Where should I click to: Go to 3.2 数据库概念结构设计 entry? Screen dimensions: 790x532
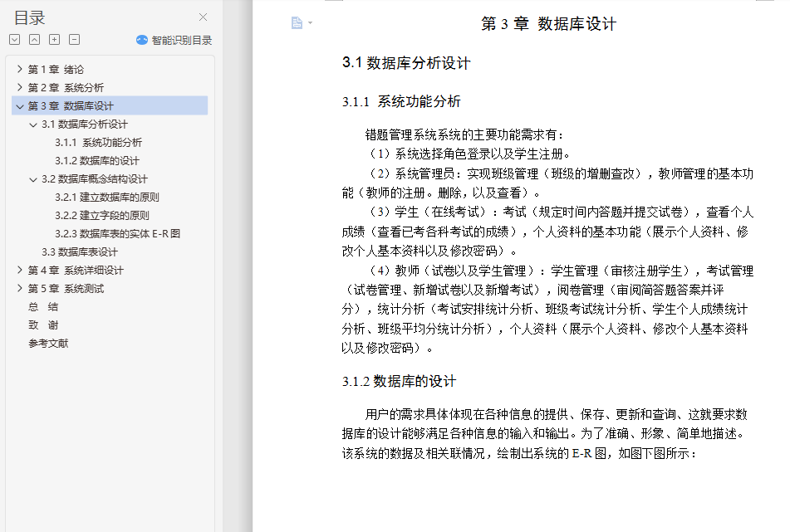95,179
